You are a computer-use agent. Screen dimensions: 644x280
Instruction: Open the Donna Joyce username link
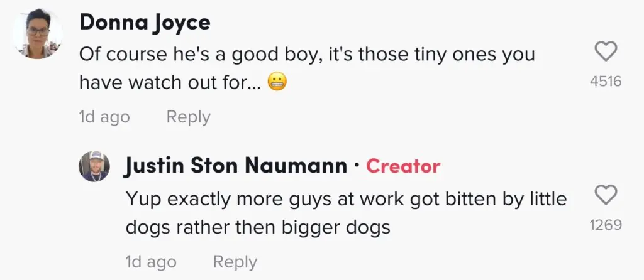click(145, 23)
